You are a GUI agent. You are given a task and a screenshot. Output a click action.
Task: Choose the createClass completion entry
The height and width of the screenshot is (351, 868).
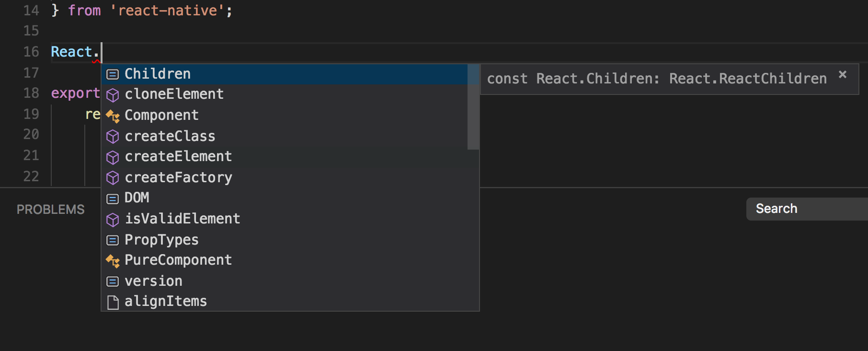170,136
